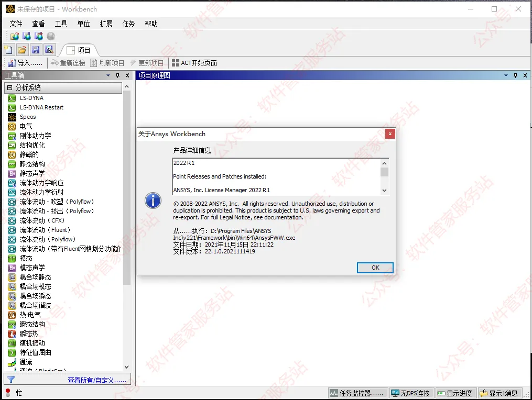Close the 工具箱 toolbox panel
The width and height of the screenshot is (532, 400).
tap(127, 75)
